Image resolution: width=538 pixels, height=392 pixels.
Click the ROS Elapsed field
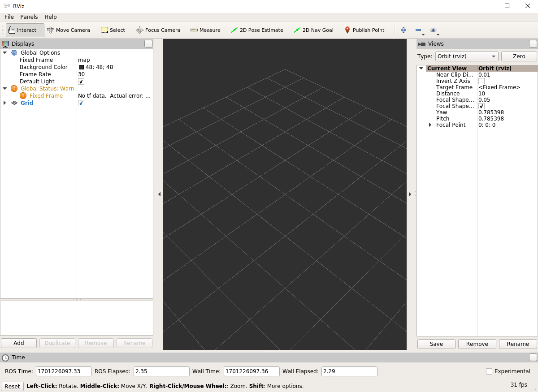(161, 371)
